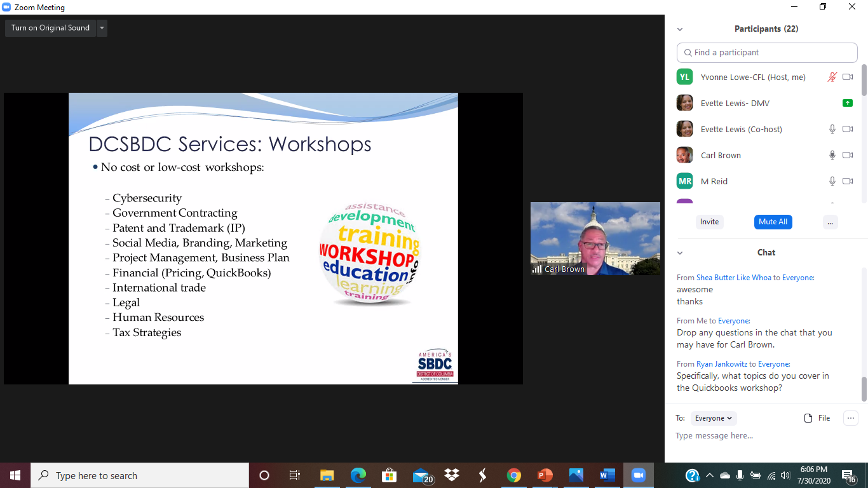Click the Invite button

(709, 222)
